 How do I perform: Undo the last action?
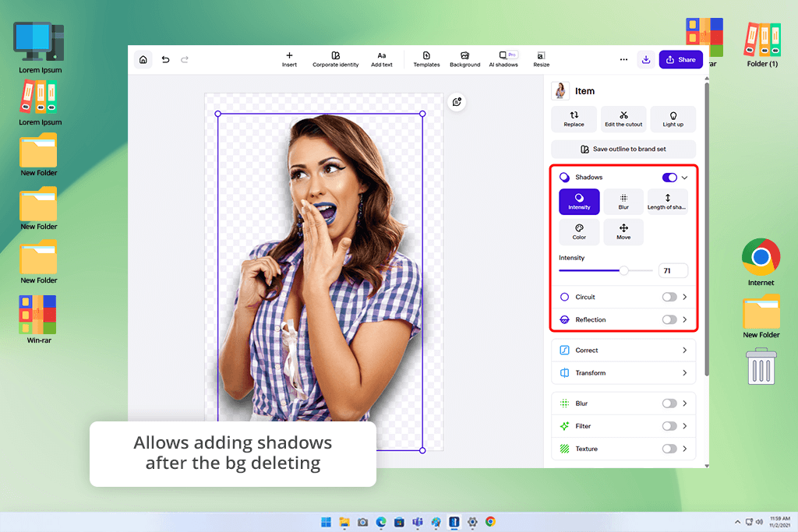coord(165,59)
